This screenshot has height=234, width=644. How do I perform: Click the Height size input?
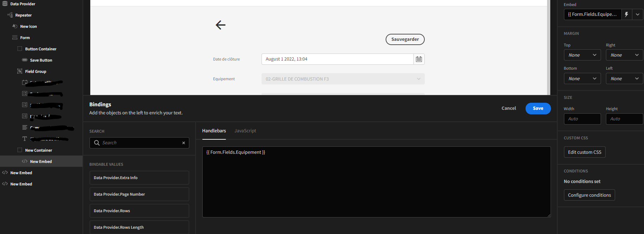(625, 119)
